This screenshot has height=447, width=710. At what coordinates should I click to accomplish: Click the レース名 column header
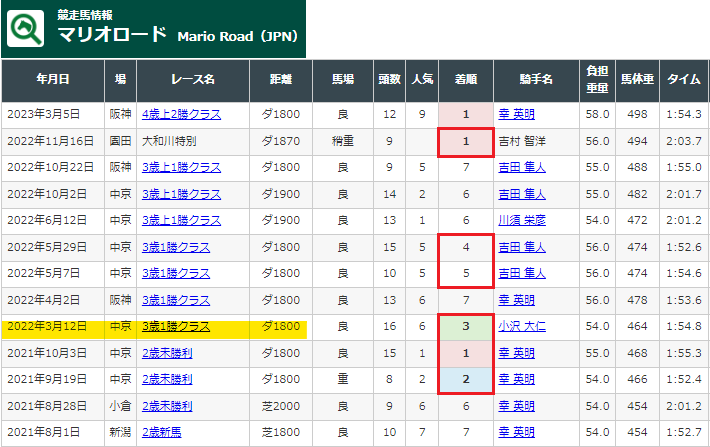click(x=193, y=80)
